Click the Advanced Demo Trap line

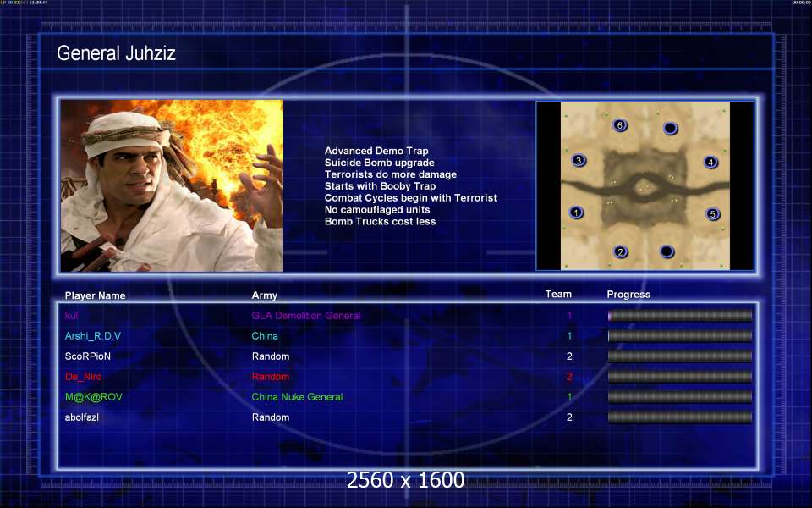(376, 151)
